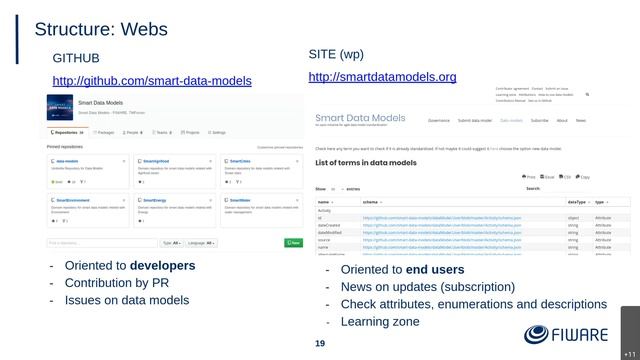The width and height of the screenshot is (640, 360).
Task: Open the SmartCities pinned repository
Action: point(240,161)
